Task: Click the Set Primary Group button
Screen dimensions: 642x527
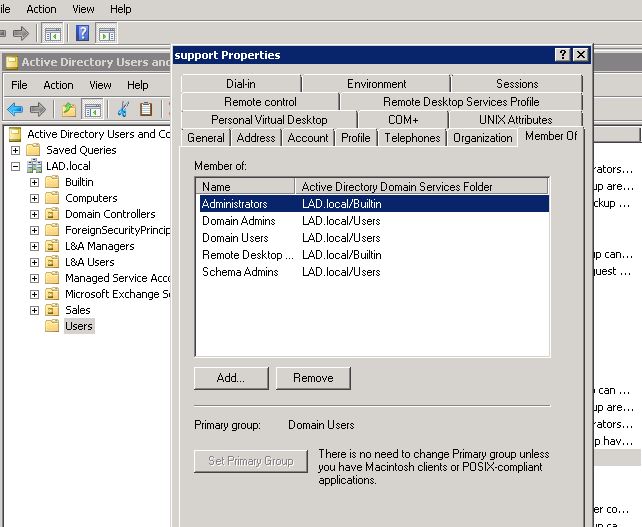Action: click(251, 461)
